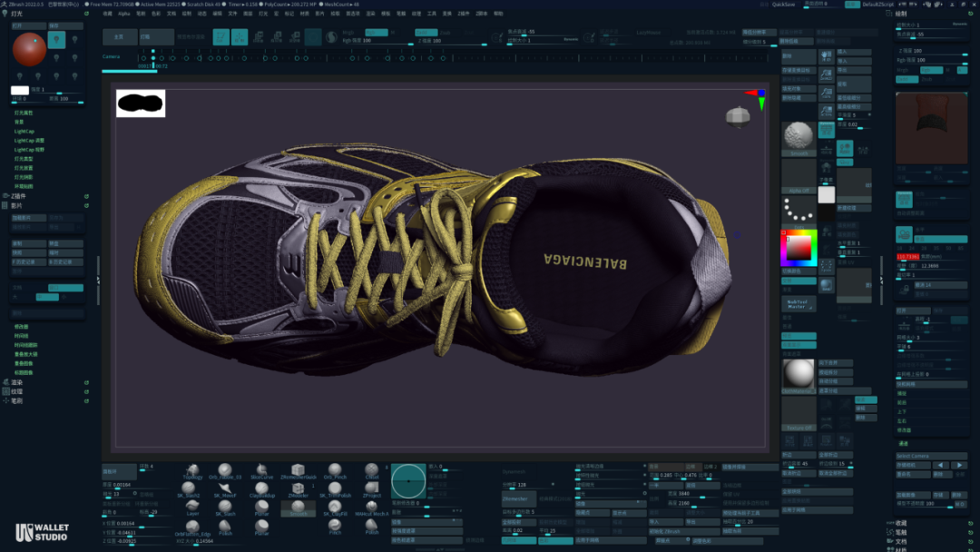The image size is (980, 552).
Task: Select the SK_Slash2 brush
Action: pyautogui.click(x=188, y=489)
